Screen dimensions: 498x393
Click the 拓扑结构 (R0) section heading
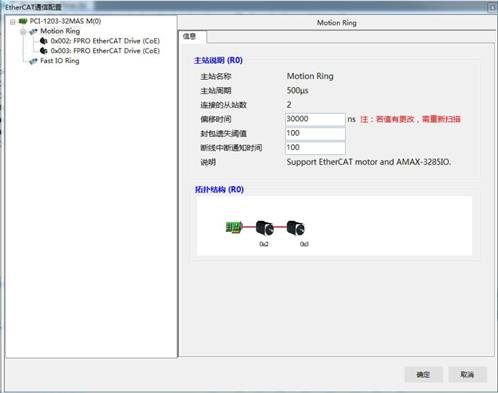[x=219, y=190]
